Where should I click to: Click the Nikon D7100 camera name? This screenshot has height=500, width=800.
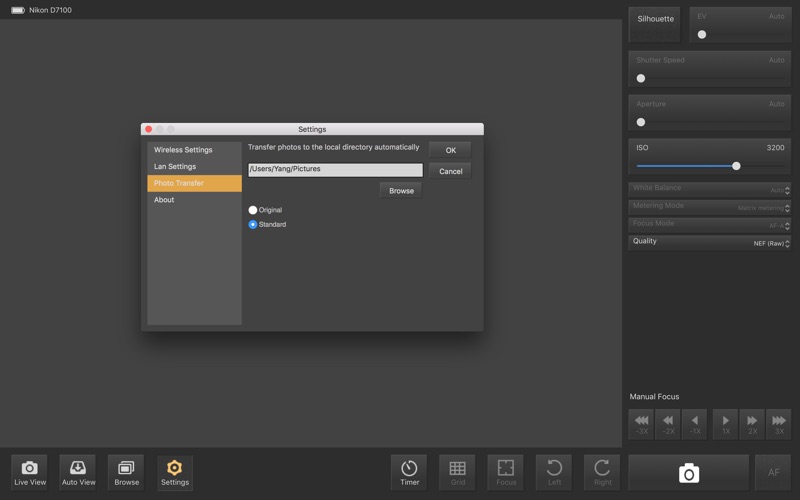(50, 10)
